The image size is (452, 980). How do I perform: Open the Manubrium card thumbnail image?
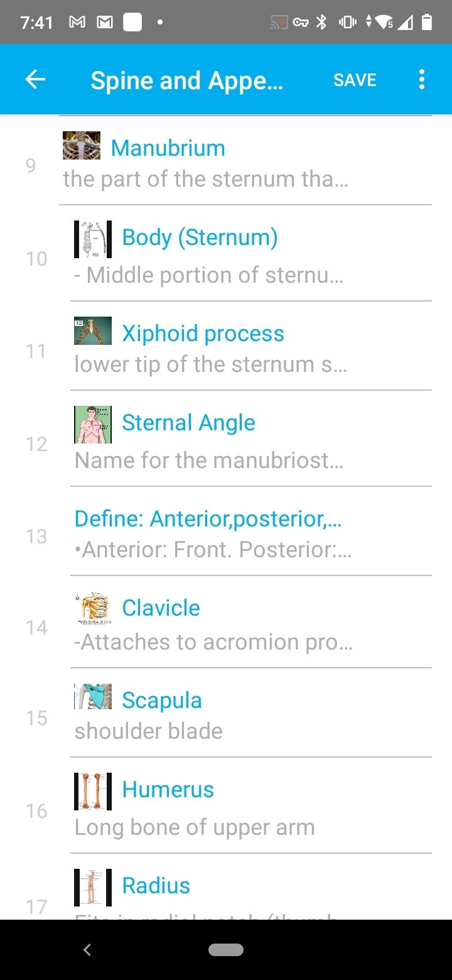82,146
